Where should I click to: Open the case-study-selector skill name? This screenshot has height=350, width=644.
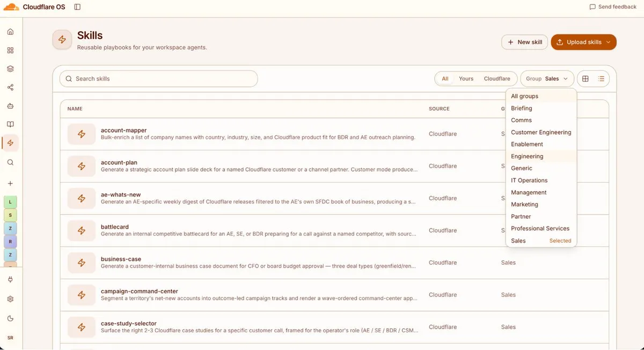(x=129, y=324)
